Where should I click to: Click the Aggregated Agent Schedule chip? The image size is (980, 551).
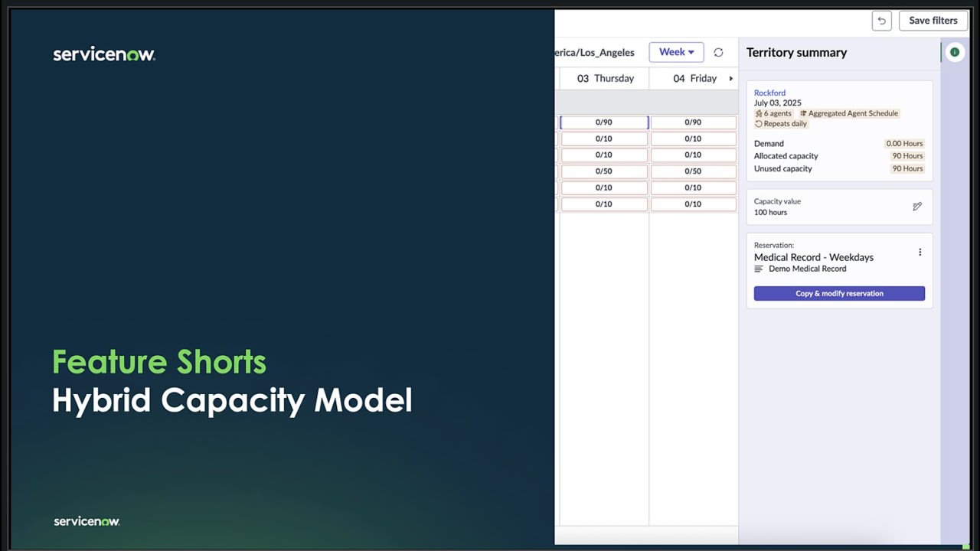coord(850,112)
